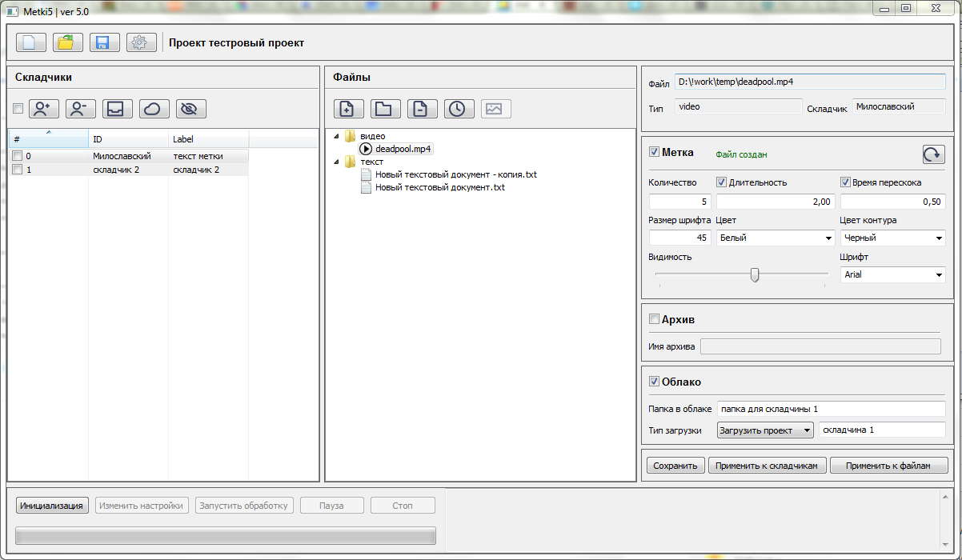
Task: Open a project with the folder icon
Action: pyautogui.click(x=68, y=42)
